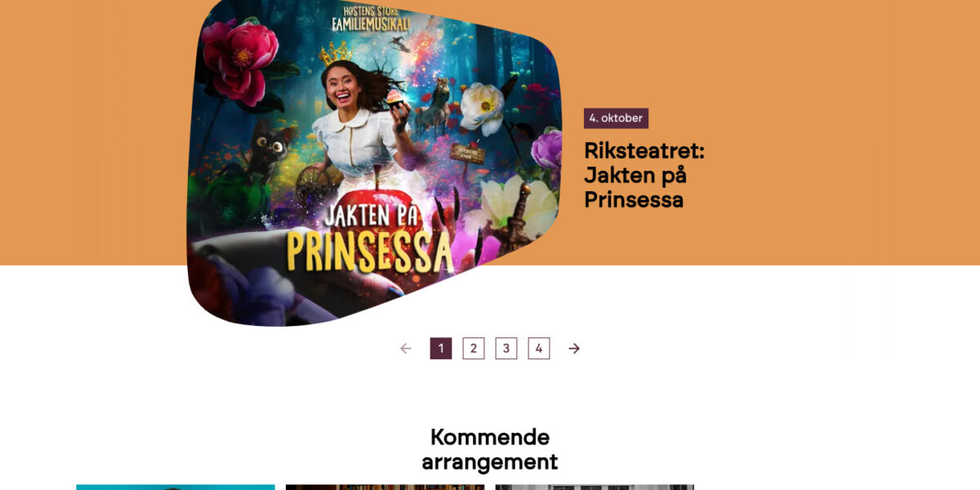Open the first teal event thumbnail
This screenshot has height=490, width=980.
tap(176, 488)
